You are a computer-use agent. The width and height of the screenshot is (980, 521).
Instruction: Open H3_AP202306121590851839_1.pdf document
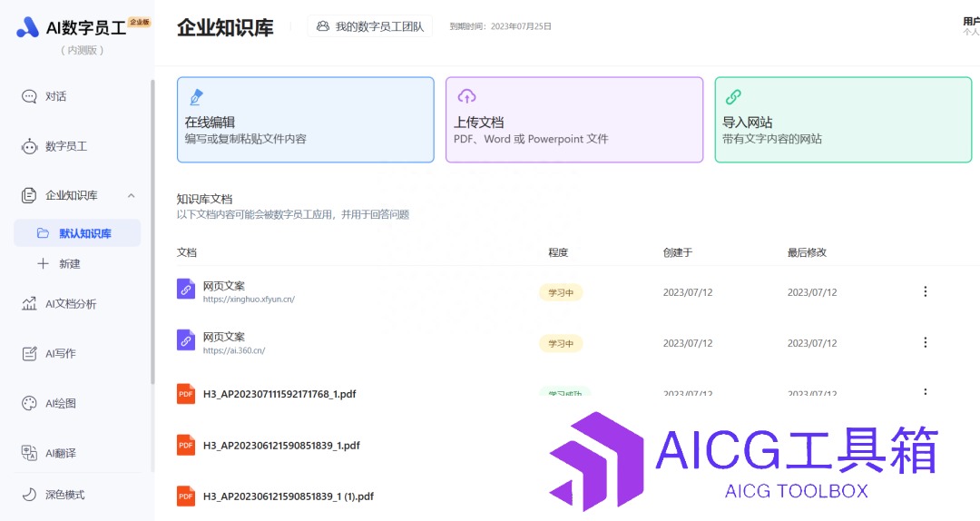coord(281,446)
